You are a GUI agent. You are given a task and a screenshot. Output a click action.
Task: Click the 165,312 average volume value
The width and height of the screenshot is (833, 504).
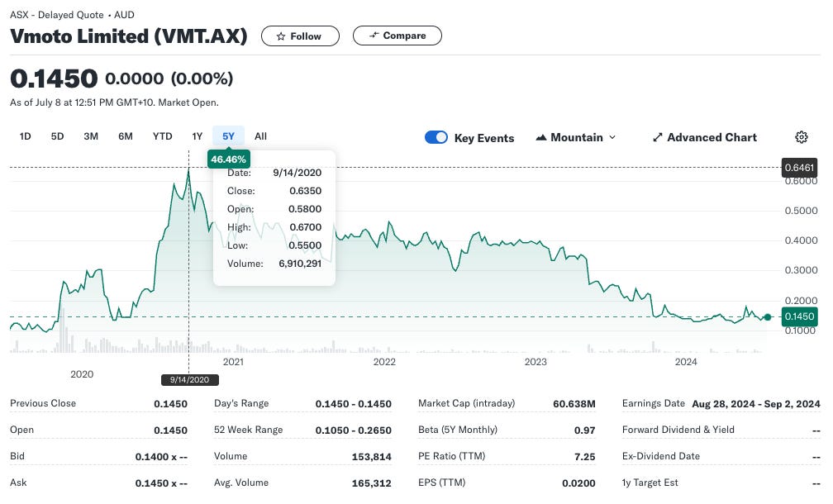tap(371, 483)
